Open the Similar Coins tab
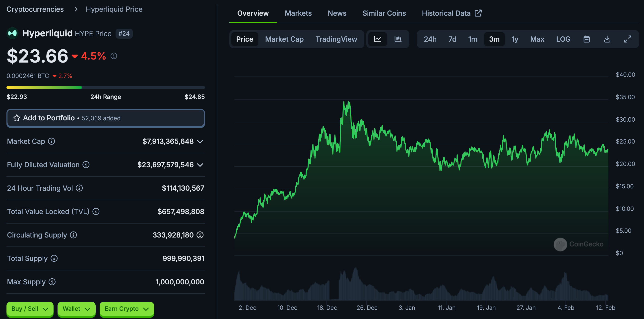Viewport: 644px width, 319px height. (x=384, y=13)
